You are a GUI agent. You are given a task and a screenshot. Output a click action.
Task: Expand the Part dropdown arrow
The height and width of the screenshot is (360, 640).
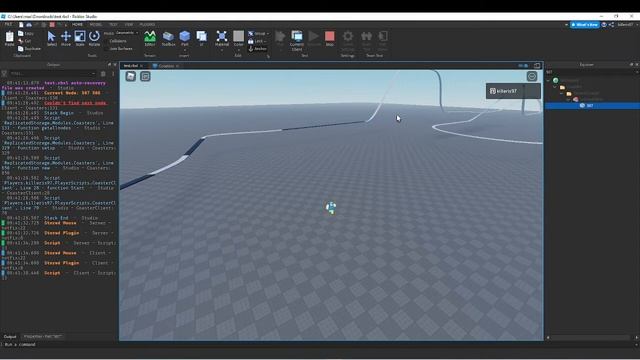[184, 50]
